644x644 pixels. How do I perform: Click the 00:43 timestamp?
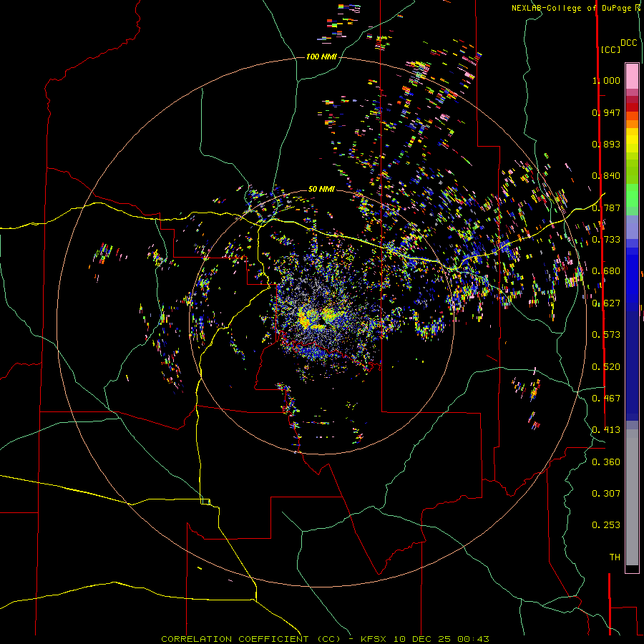pos(473,639)
